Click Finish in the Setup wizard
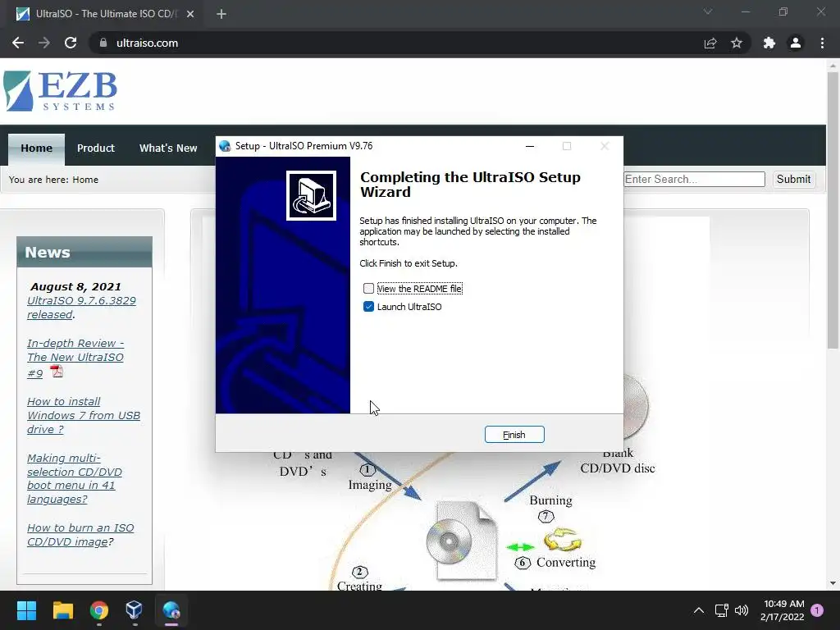 (x=514, y=435)
